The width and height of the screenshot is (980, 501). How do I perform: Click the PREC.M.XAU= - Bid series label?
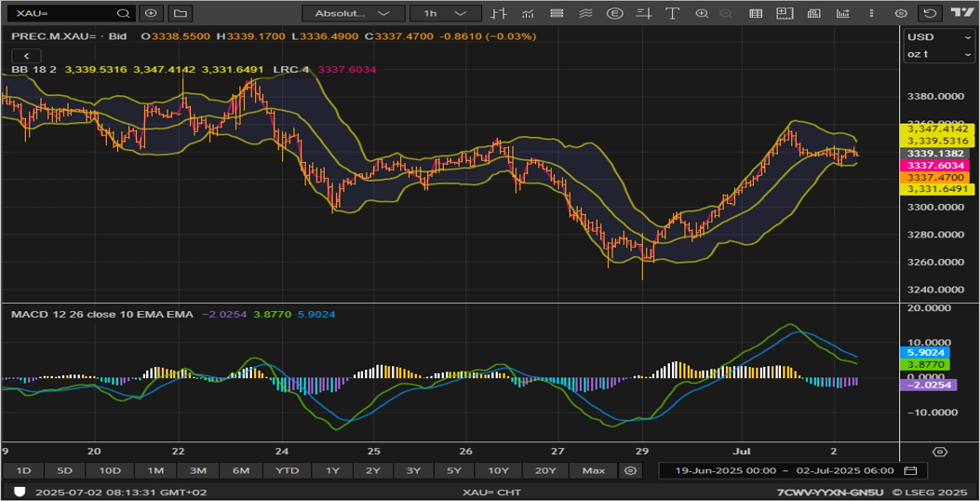[69, 36]
